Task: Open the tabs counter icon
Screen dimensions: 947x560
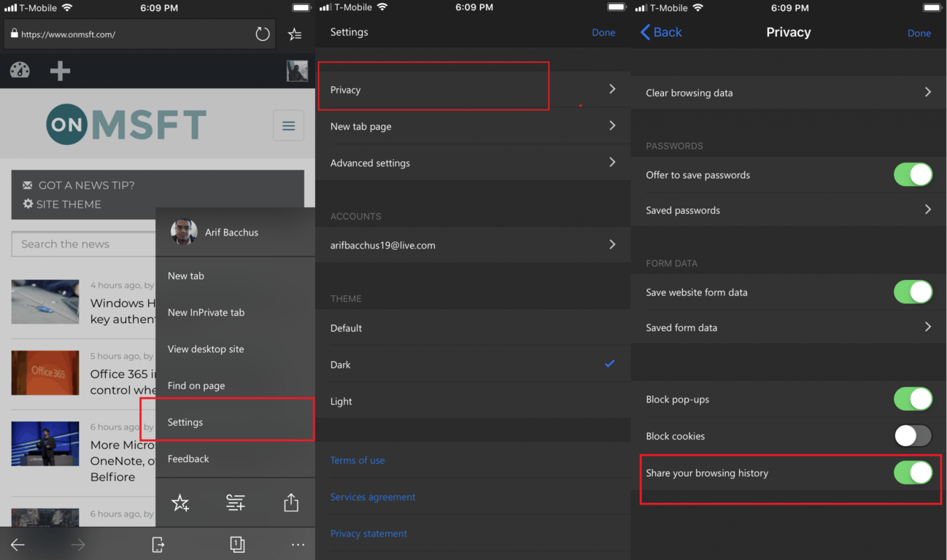Action: tap(237, 544)
